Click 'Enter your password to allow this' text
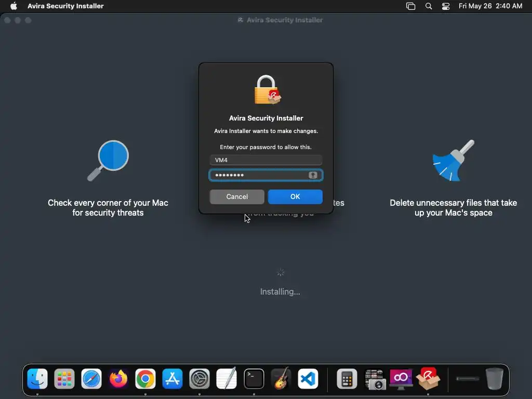 pyautogui.click(x=265, y=147)
